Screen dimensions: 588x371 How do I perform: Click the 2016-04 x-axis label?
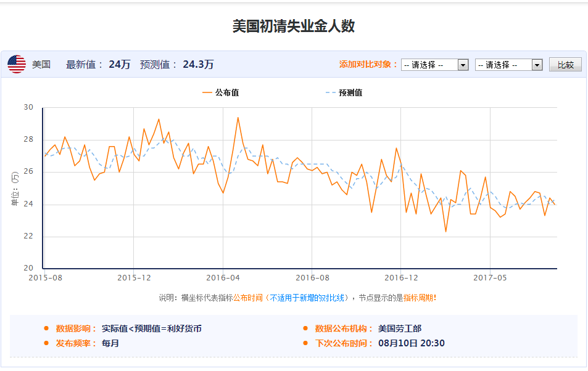pyautogui.click(x=223, y=278)
